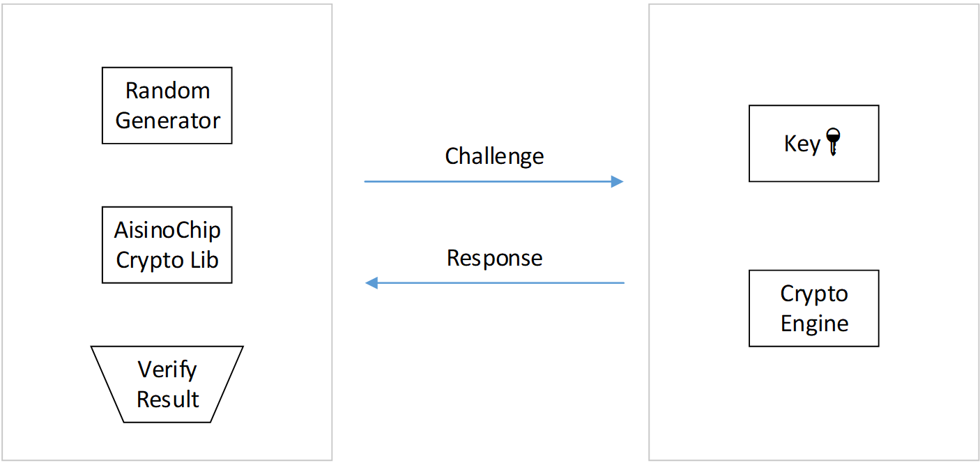Click the word "Lib" in the crypto library box
Viewport: 980px width, 463px height.
tap(206, 260)
